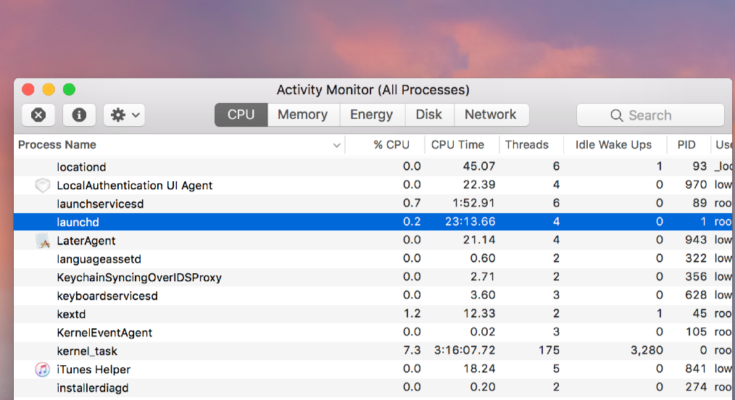Viewport: 735px width, 400px height.
Task: Select the CPU tab
Action: pyautogui.click(x=241, y=115)
